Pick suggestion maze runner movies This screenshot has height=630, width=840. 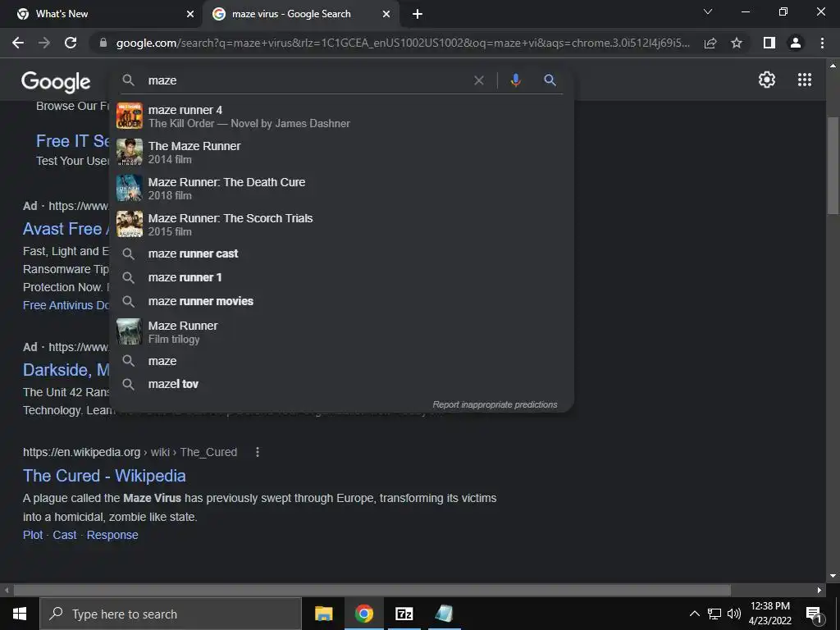(341, 301)
